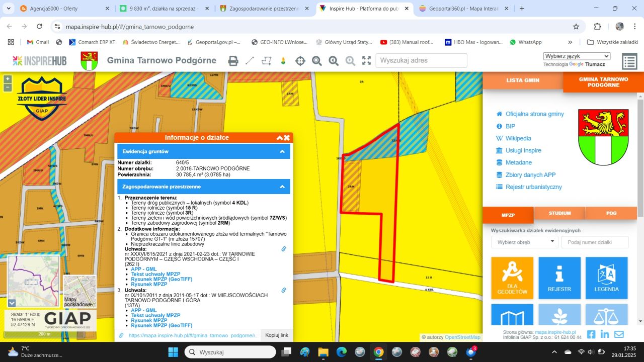Viewport: 644px width, 362px height.
Task: Open the LinkedIn icon in footer
Action: (x=605, y=334)
